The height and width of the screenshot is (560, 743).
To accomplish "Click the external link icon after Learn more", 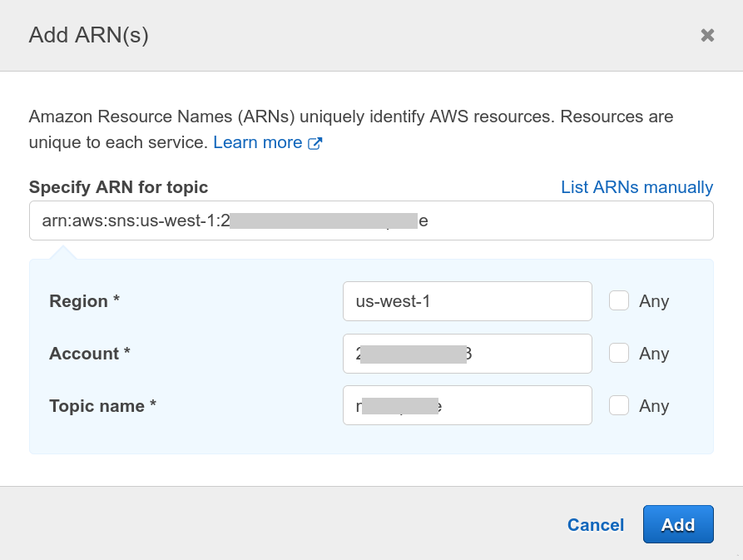I will click(315, 143).
